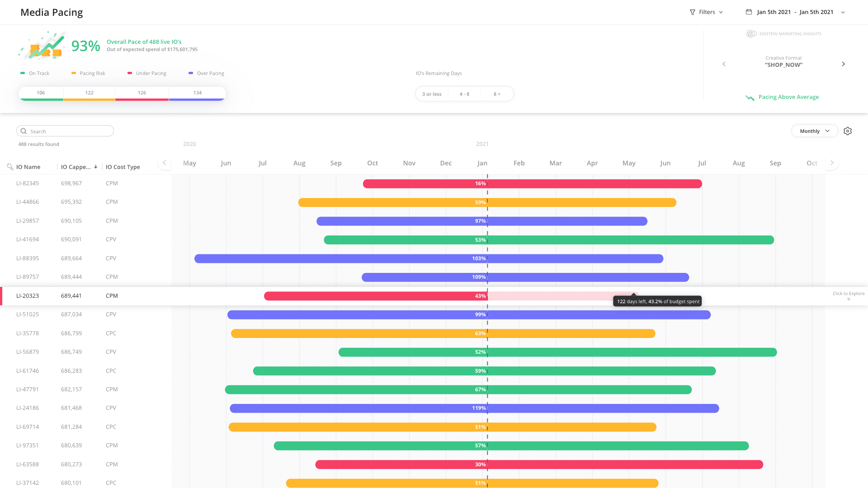Expand the date range chevron

pyautogui.click(x=843, y=12)
